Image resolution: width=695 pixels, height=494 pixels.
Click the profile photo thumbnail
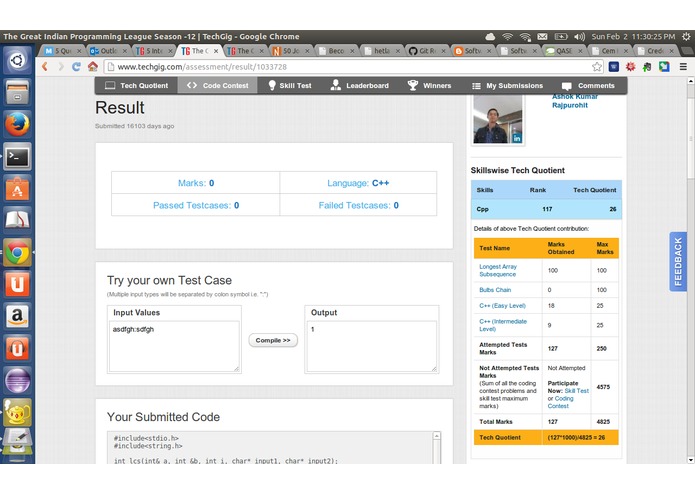pos(497,120)
